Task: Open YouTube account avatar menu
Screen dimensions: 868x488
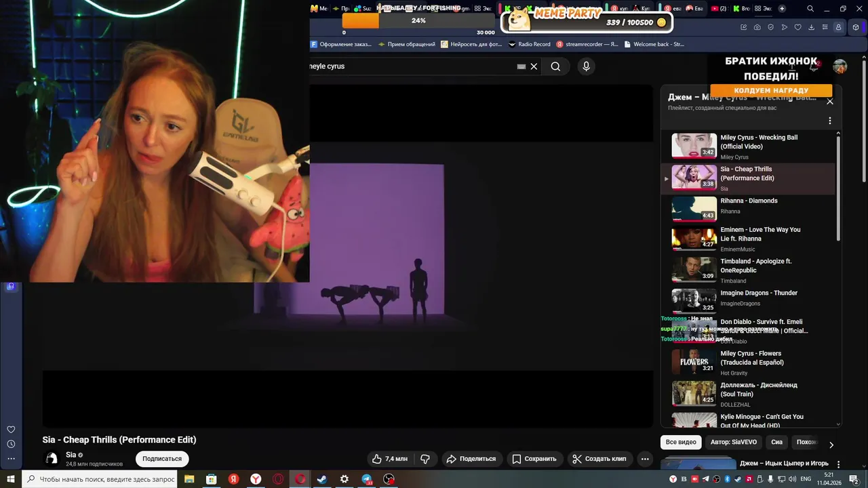Action: coord(840,66)
